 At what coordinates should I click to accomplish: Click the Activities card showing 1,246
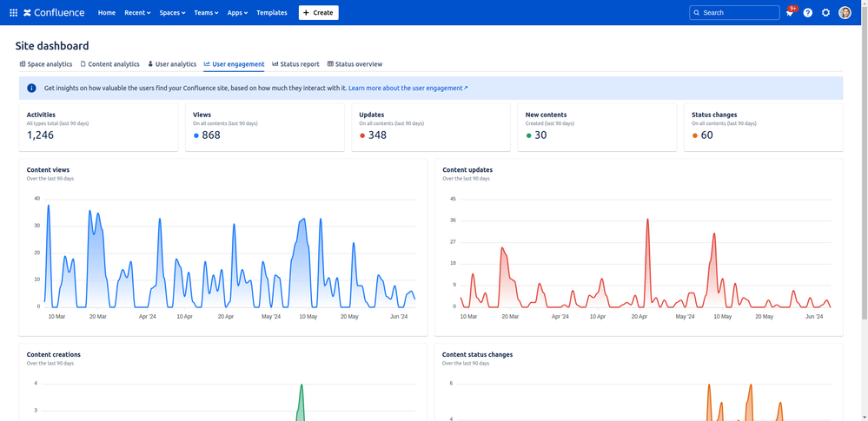pos(98,128)
